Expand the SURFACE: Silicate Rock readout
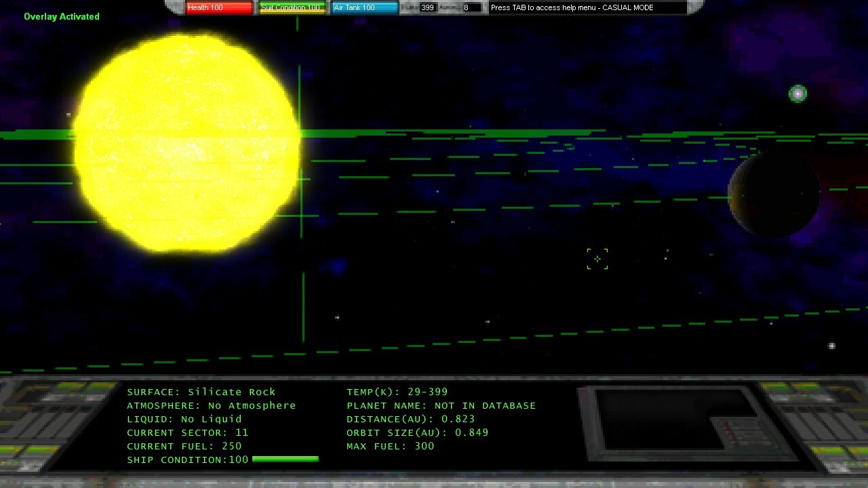The height and width of the screenshot is (488, 868). point(201,392)
